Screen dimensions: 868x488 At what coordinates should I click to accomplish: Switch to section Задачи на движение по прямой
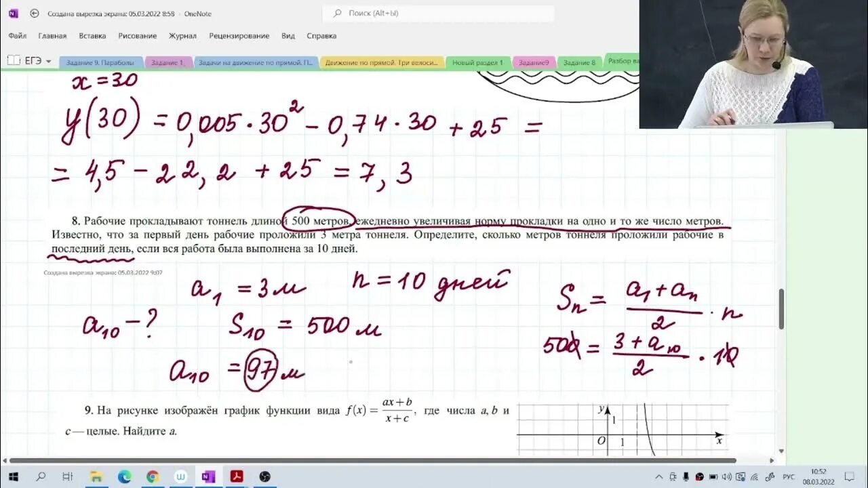(256, 62)
